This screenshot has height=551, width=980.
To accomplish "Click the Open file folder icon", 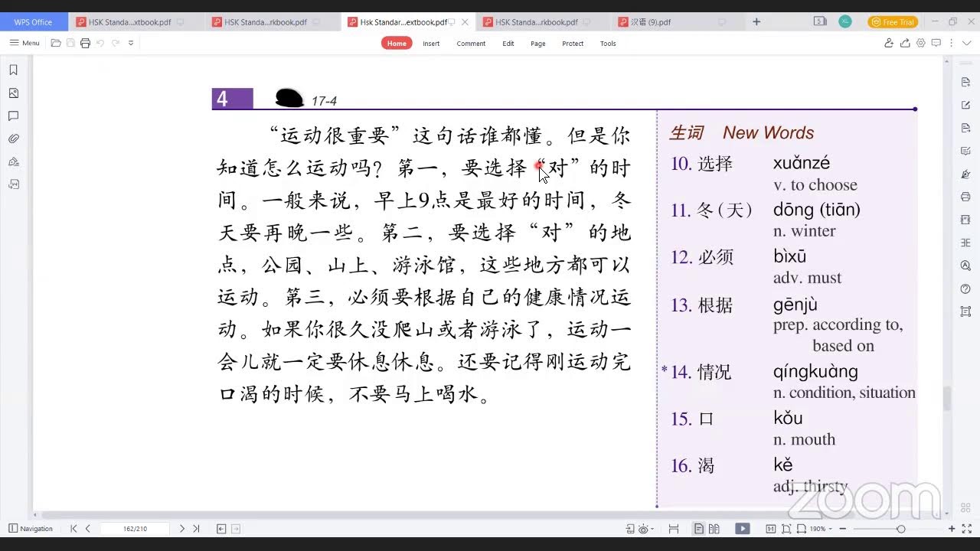I will pyautogui.click(x=56, y=43).
